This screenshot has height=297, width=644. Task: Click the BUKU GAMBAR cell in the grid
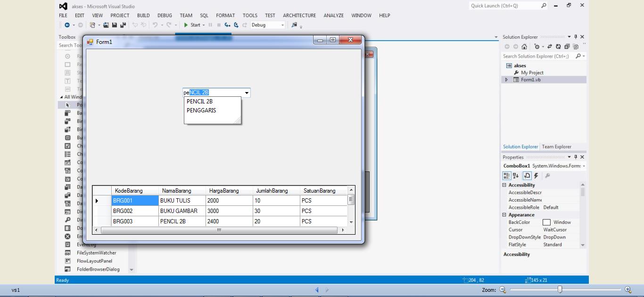[182, 211]
